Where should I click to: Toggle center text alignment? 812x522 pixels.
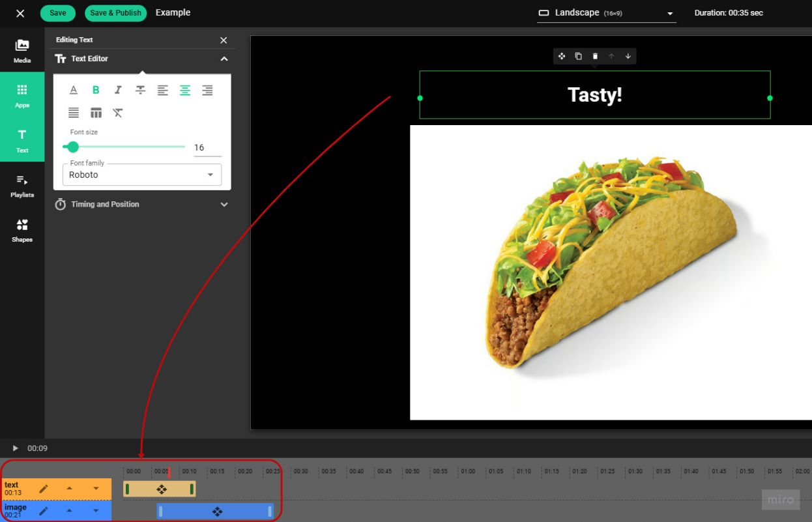185,91
